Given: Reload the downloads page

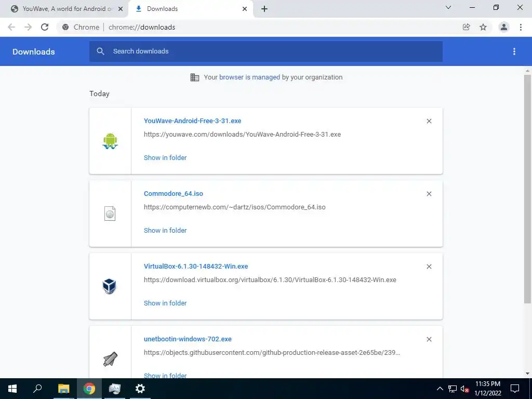Looking at the screenshot, I should coord(45,27).
